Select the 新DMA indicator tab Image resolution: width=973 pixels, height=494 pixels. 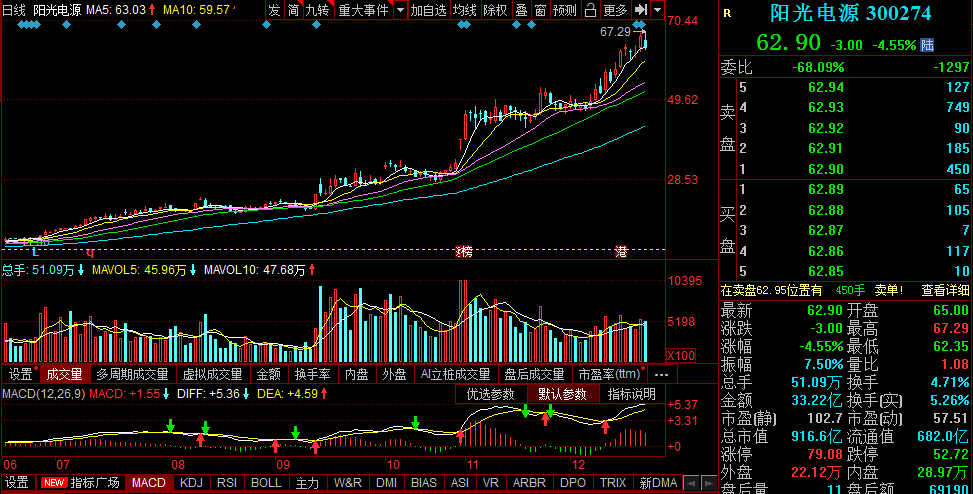pyautogui.click(x=658, y=483)
